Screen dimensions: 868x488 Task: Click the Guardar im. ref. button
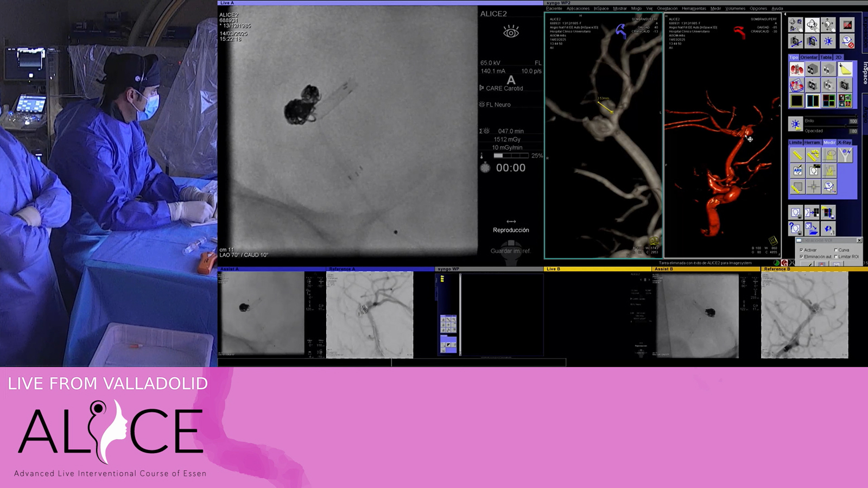point(511,251)
